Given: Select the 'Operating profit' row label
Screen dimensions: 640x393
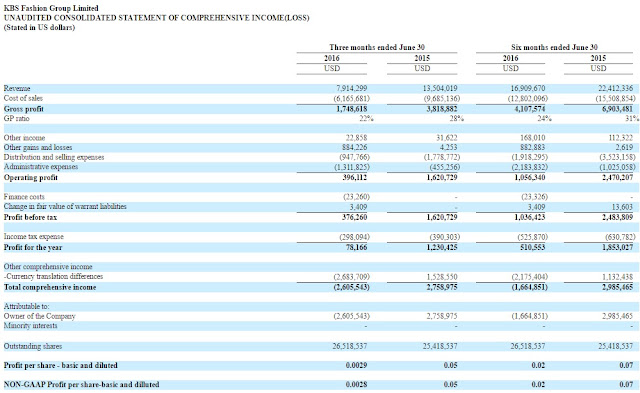Looking at the screenshot, I should pos(31,178).
